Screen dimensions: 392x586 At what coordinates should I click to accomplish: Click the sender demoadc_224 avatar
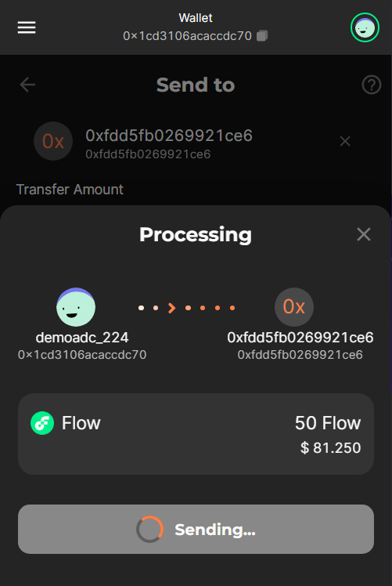[76, 307]
